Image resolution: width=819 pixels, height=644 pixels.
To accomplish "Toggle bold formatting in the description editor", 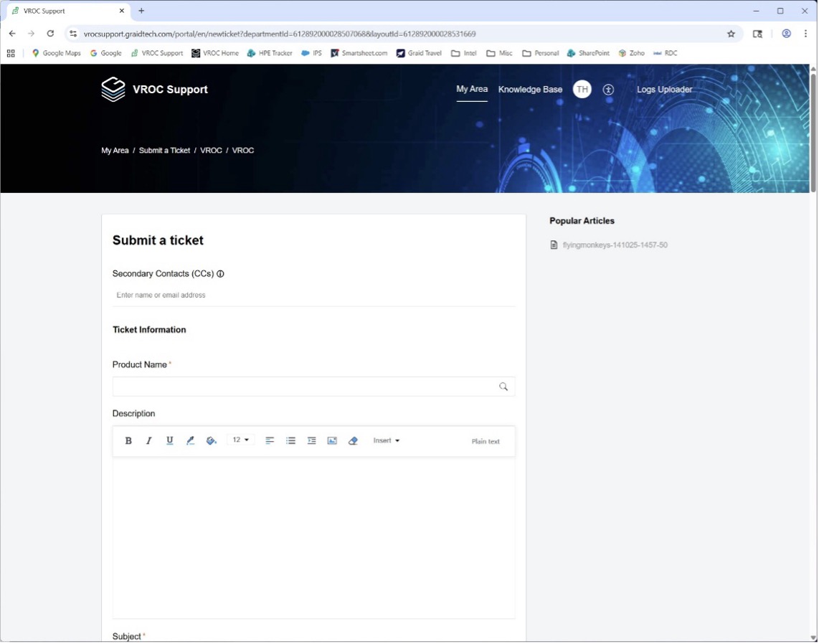I will coord(128,441).
